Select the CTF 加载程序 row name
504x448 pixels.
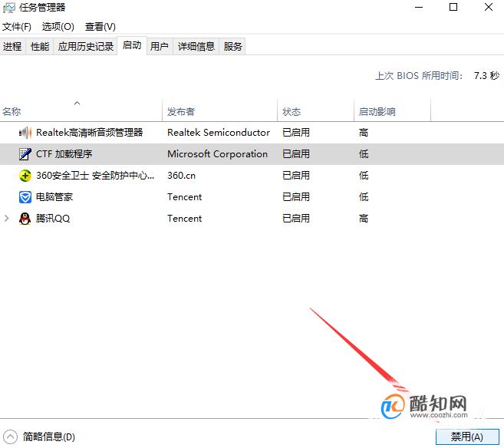64,154
